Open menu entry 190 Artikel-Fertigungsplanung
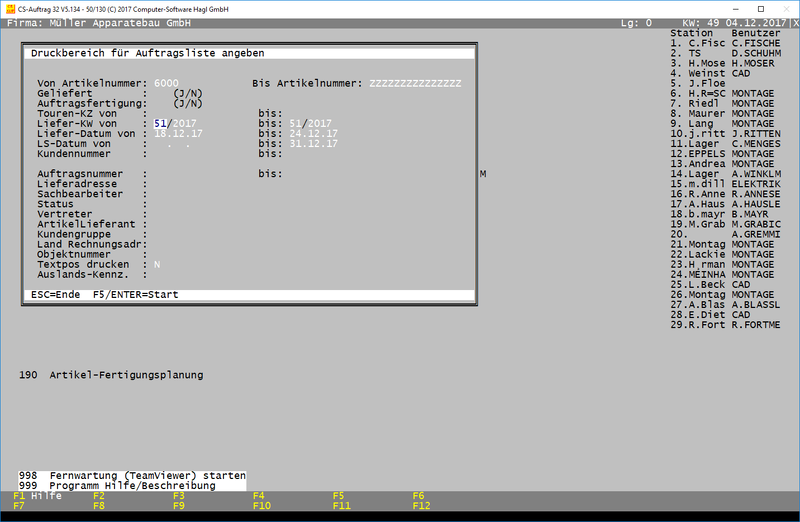 [x=111, y=375]
